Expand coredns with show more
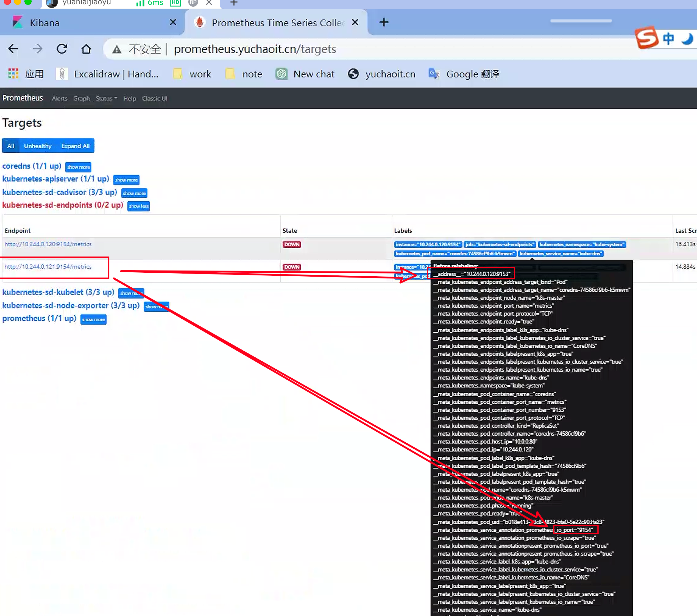 (x=78, y=167)
